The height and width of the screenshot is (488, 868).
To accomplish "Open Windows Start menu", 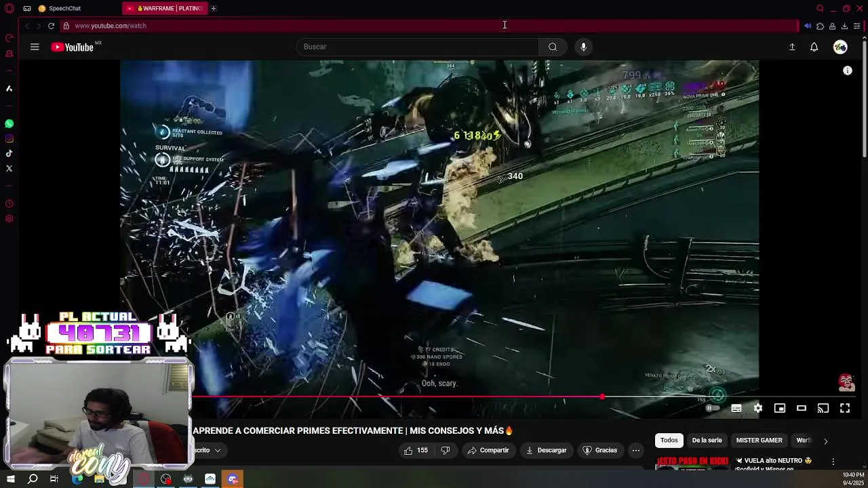I will coord(10,479).
